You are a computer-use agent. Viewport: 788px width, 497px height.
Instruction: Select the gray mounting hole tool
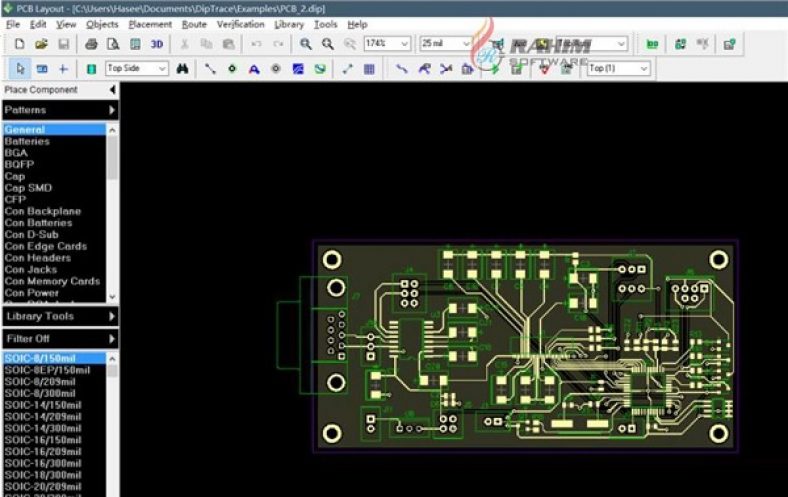276,69
